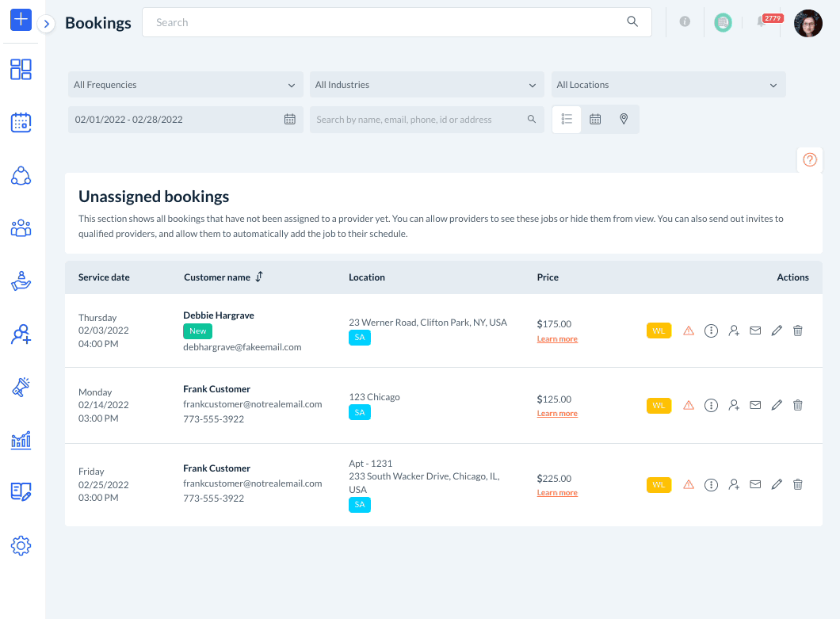Click Learn more under the $175.00 price
This screenshot has width=840, height=619.
pos(557,339)
